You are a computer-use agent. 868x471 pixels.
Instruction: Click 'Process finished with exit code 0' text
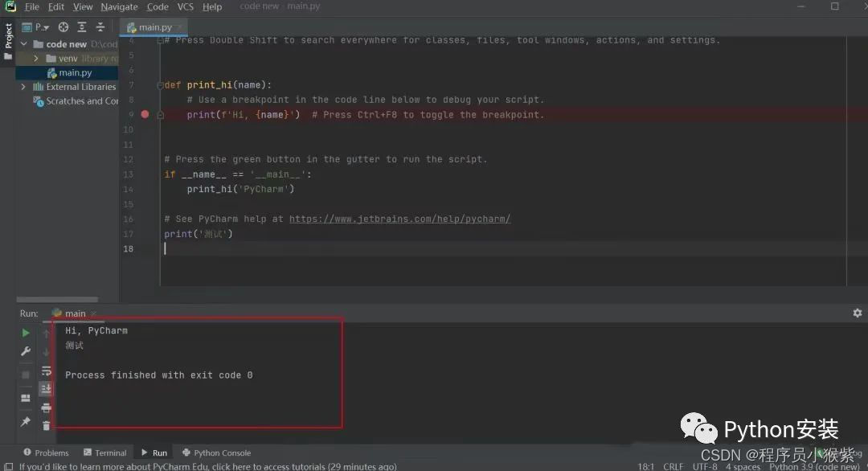tap(159, 375)
